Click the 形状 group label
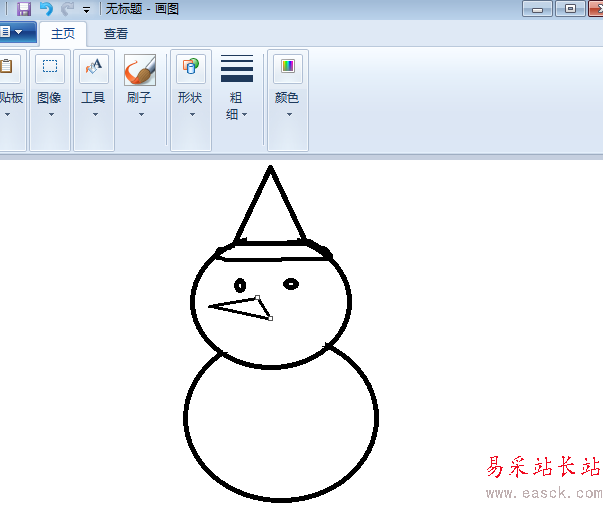This screenshot has height=508, width=603. [x=190, y=98]
